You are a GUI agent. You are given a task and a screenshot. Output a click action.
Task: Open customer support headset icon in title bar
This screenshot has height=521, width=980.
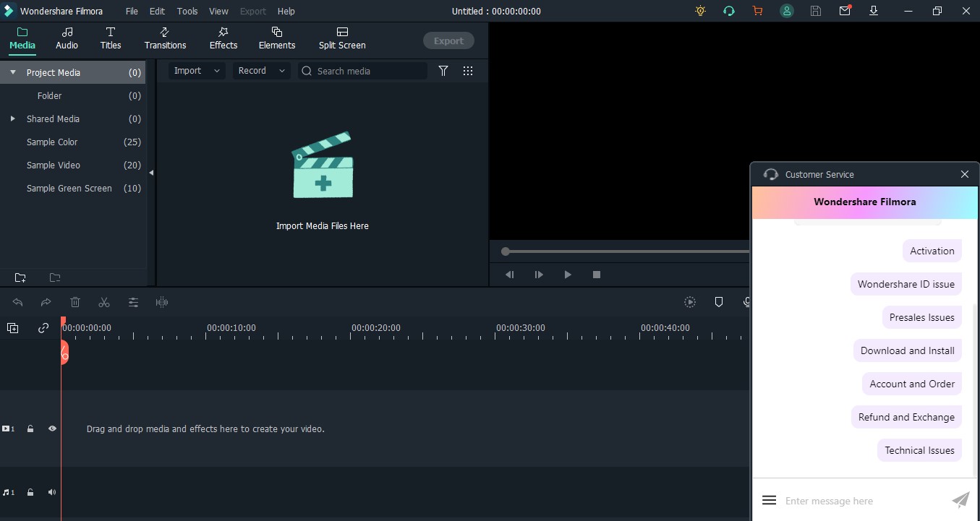(x=728, y=11)
